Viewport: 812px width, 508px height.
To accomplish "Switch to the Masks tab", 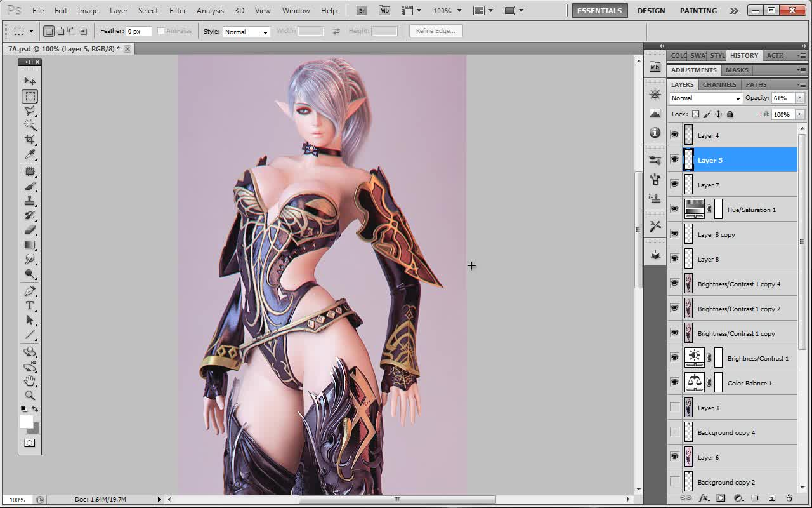I will 737,70.
